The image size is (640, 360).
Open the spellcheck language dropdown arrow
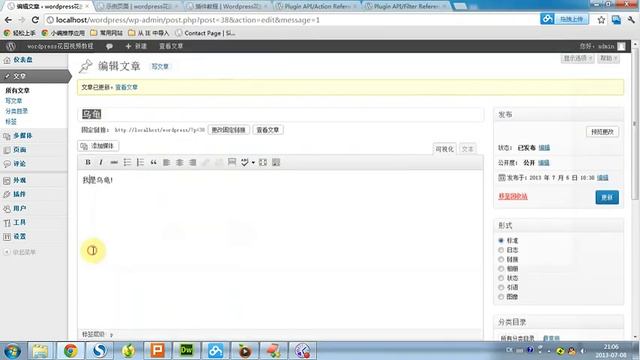click(x=253, y=162)
